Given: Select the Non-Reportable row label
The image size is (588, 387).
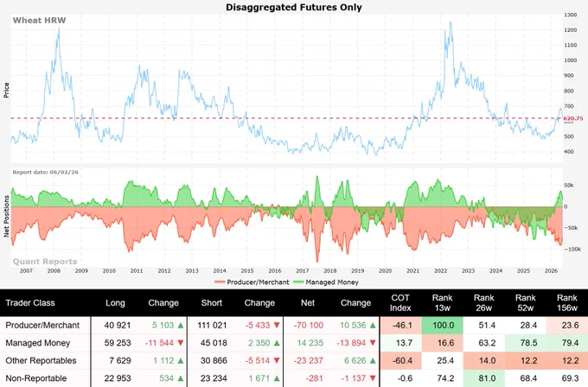Looking at the screenshot, I should click(x=36, y=378).
